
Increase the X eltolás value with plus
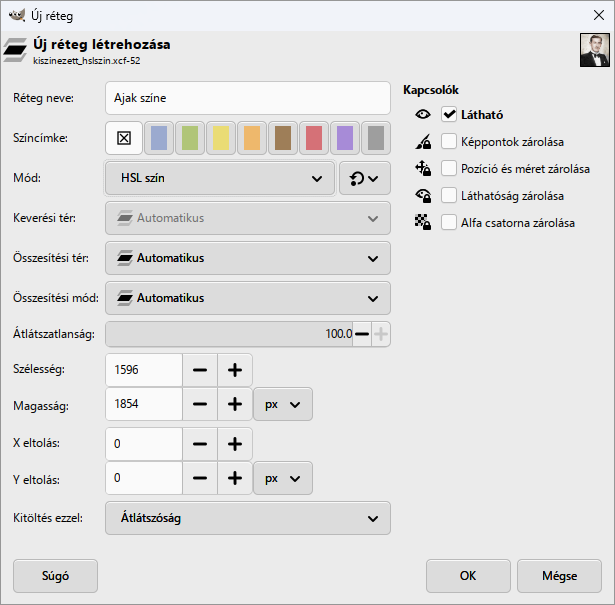coord(235,444)
